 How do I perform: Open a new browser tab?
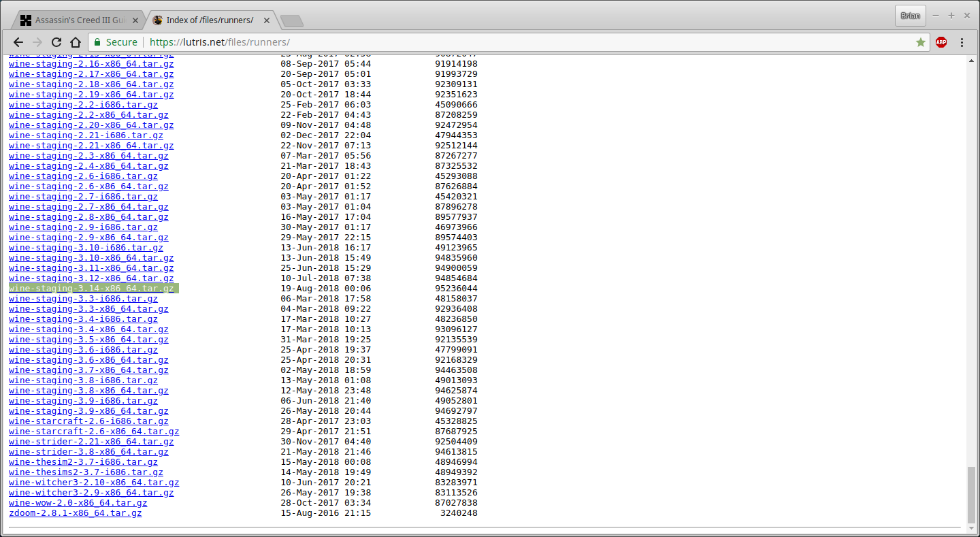pos(292,21)
